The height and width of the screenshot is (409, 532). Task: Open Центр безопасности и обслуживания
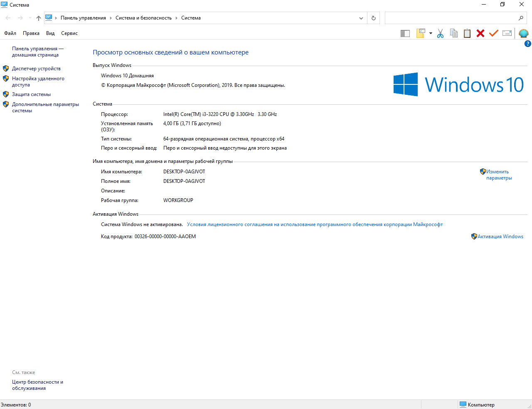[37, 385]
